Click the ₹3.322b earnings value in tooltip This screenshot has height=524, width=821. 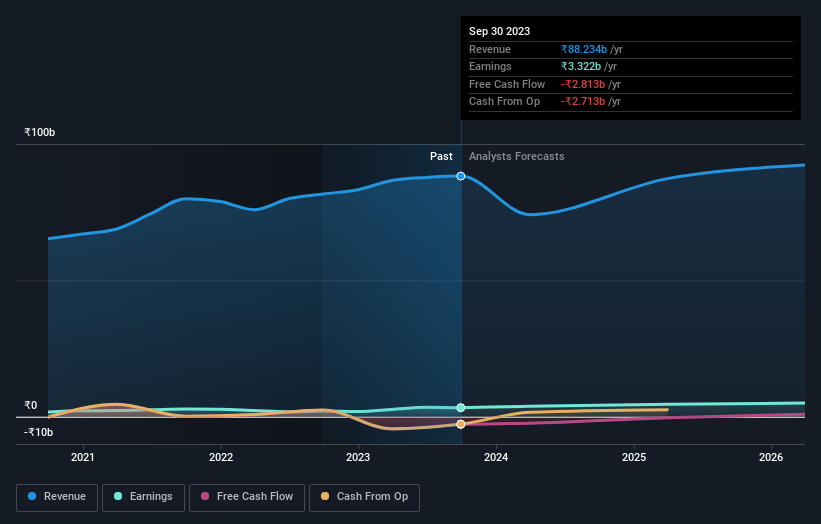click(581, 66)
